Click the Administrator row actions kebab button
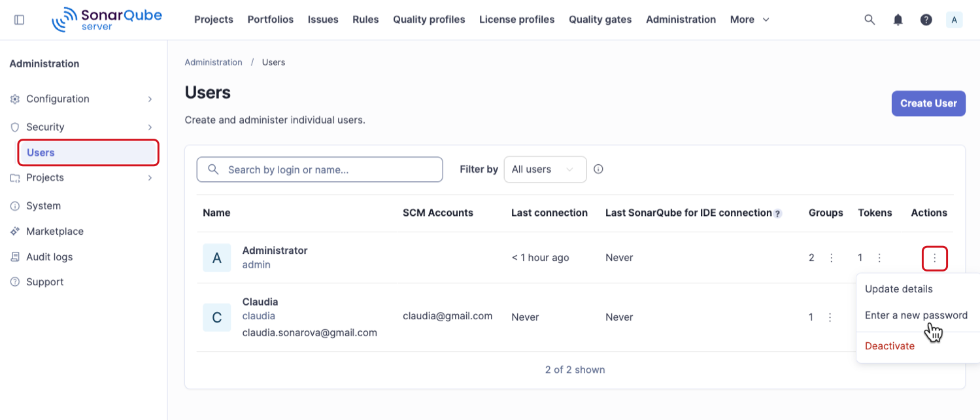The width and height of the screenshot is (980, 420). [935, 258]
